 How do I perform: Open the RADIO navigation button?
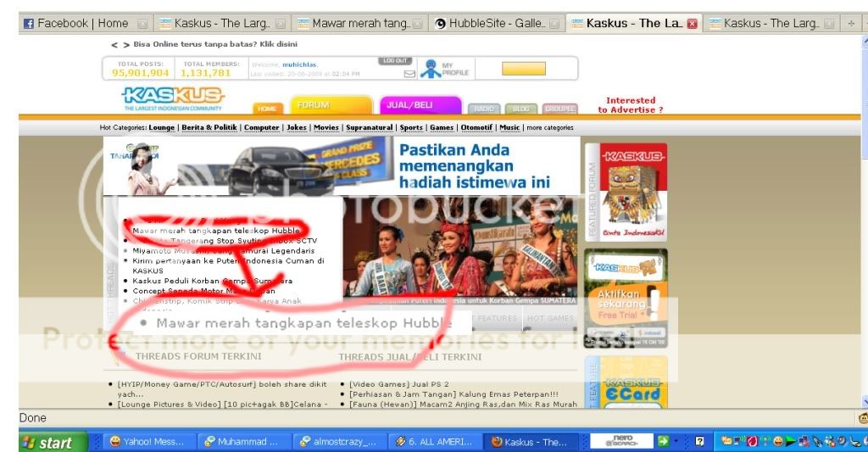coord(484,109)
